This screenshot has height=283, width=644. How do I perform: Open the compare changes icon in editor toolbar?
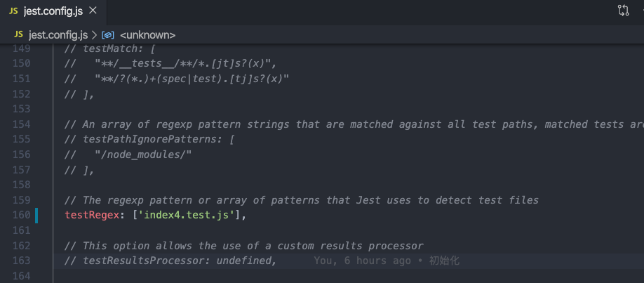[623, 11]
